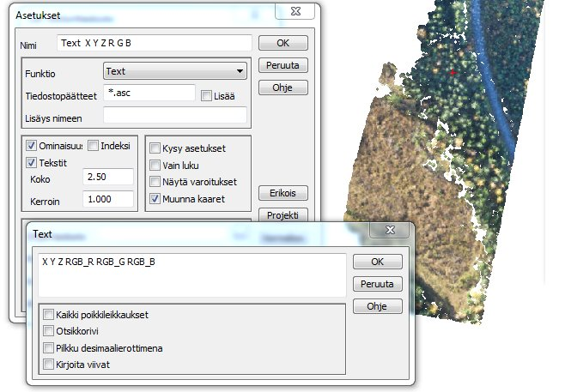The height and width of the screenshot is (392, 565).
Task: Click the Tiedostopäätteet field with *.asc
Action: point(149,93)
